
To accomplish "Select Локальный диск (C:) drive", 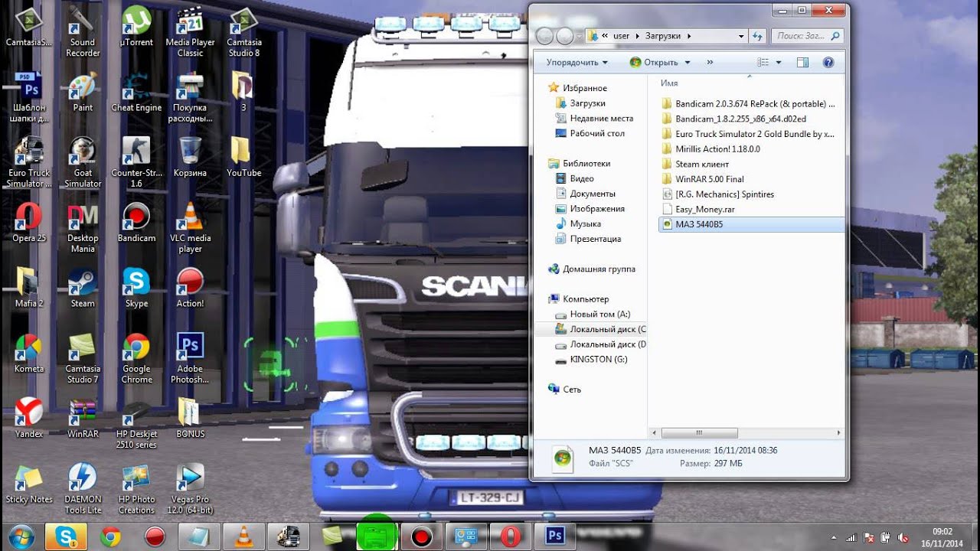I will click(x=600, y=329).
